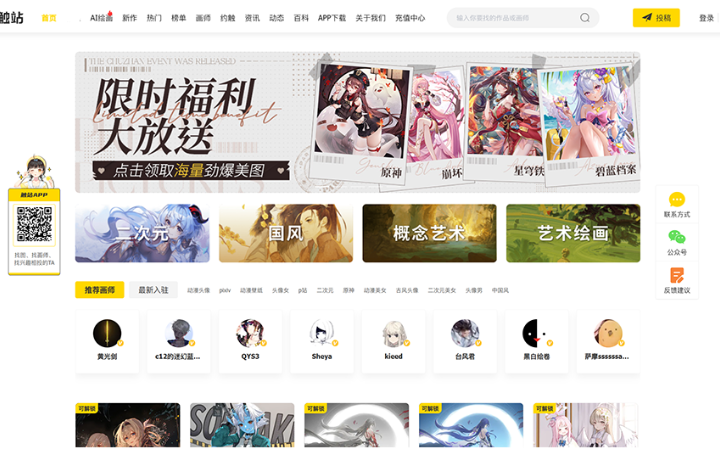Open the AI绘画 menu item

(101, 18)
